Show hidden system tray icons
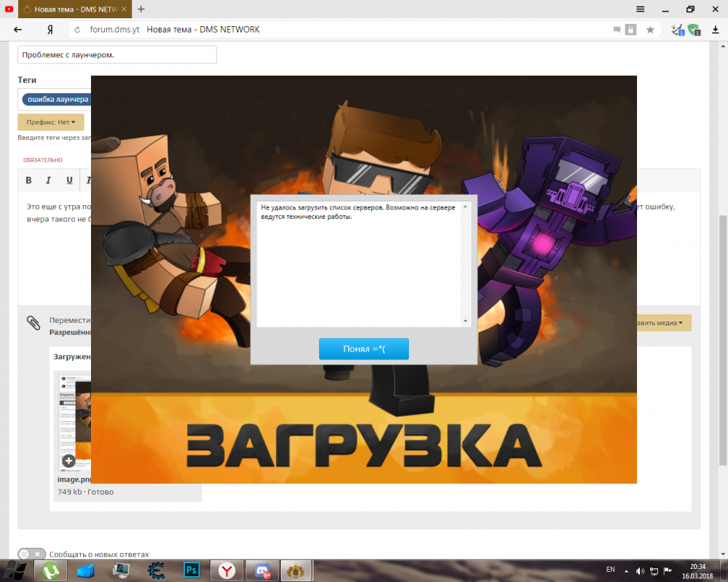 click(x=627, y=570)
